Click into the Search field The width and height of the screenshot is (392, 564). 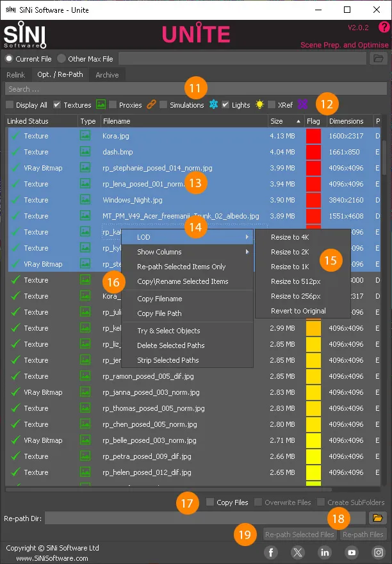coord(196,89)
